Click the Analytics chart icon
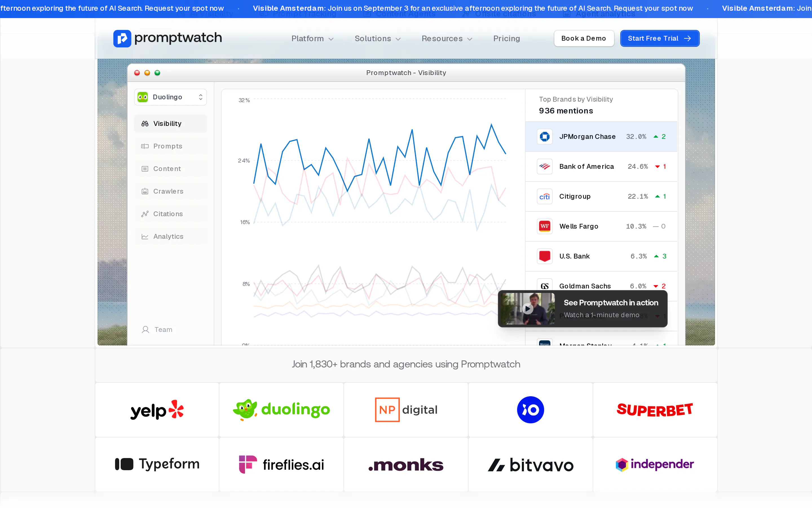 click(145, 237)
